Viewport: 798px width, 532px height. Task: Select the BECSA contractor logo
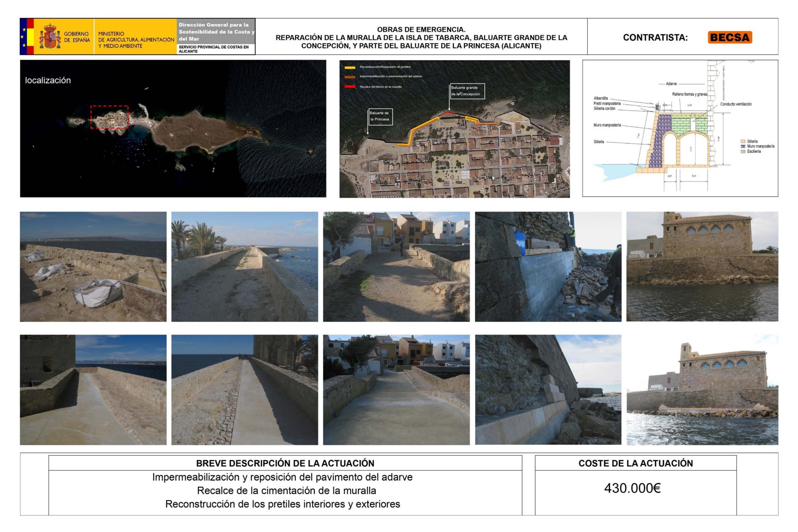[x=729, y=37]
